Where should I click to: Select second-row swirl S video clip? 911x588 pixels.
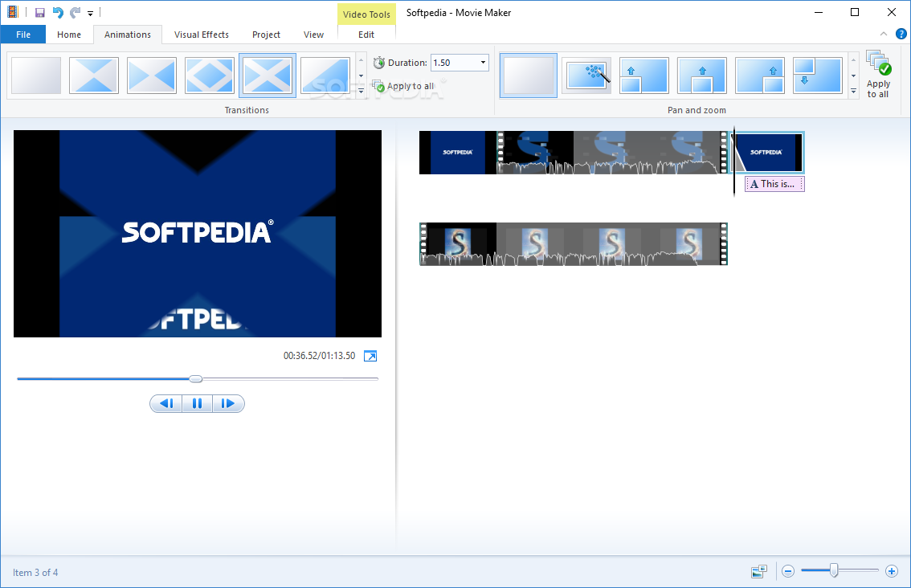click(x=574, y=244)
